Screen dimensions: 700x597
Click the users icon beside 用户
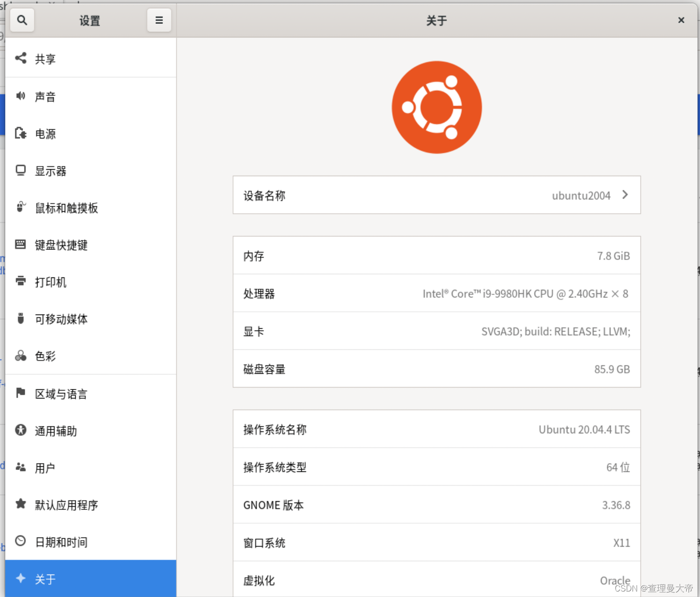pos(21,467)
